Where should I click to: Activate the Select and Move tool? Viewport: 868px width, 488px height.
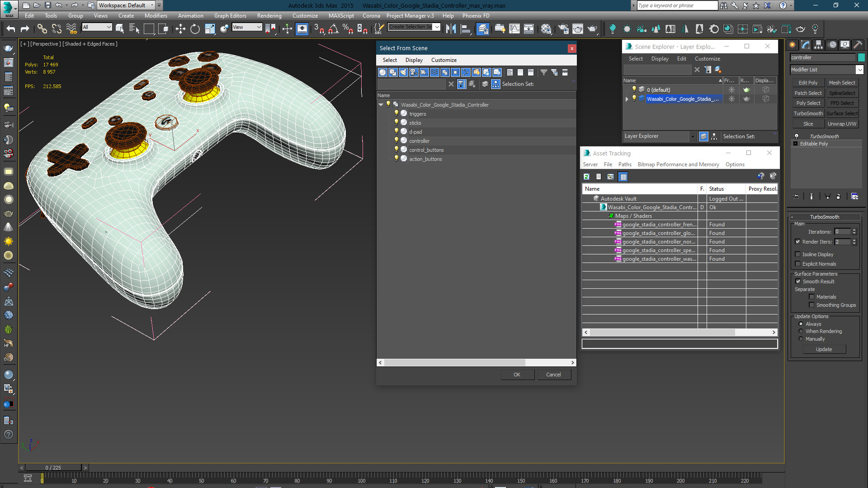point(180,29)
